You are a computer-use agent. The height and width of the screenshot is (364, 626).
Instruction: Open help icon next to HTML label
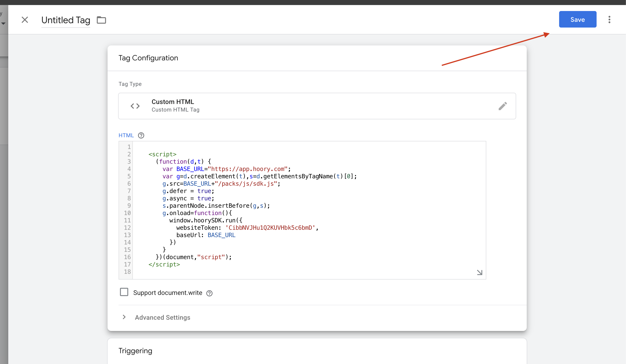coord(141,135)
